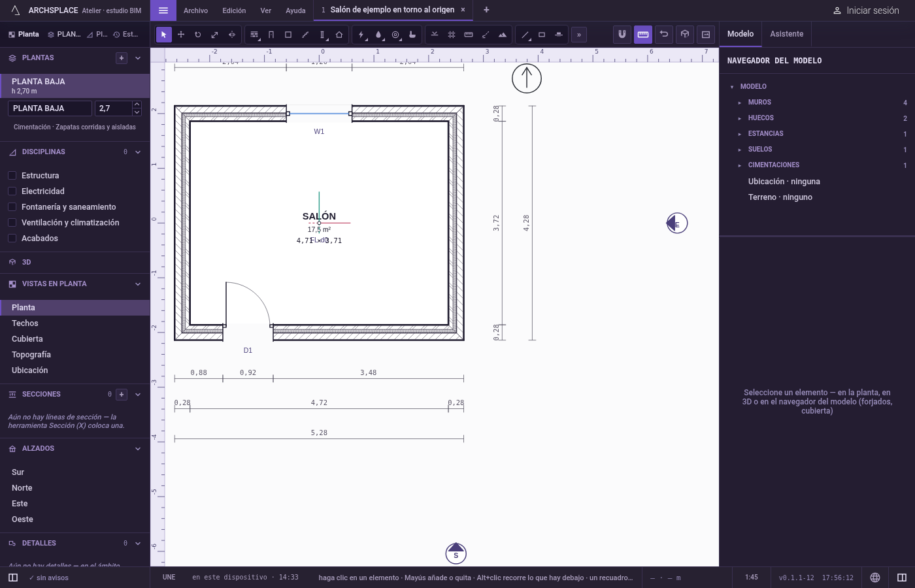915x588 pixels.
Task: Open the Edición menu
Action: 234,10
